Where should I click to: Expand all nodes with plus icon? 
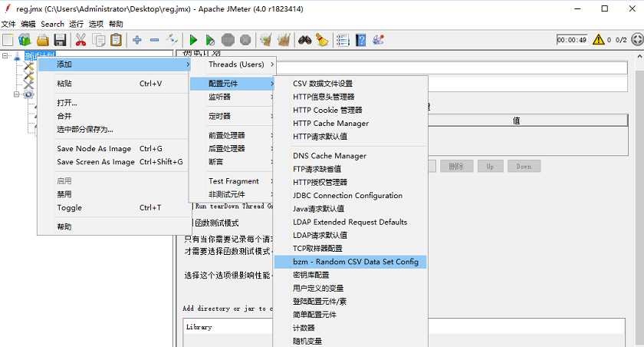tap(137, 40)
